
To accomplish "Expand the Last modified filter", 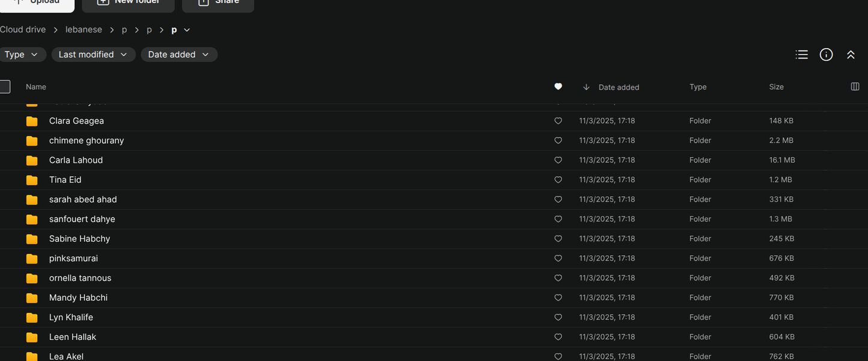I will tap(93, 55).
